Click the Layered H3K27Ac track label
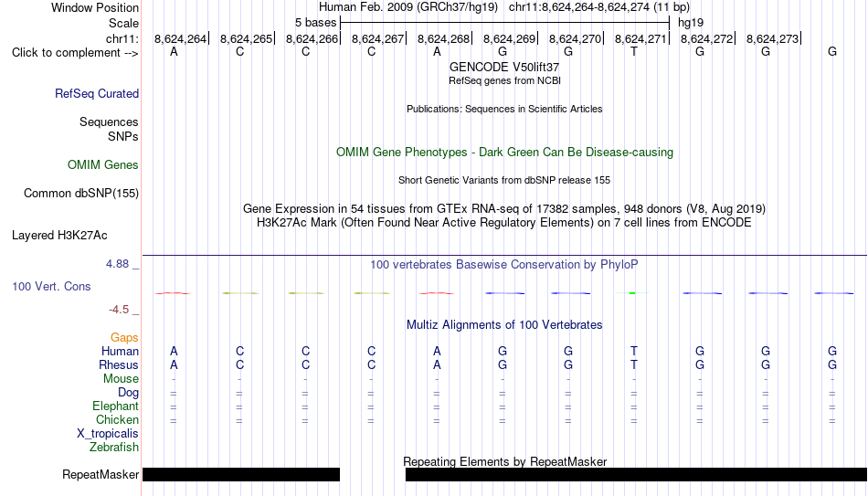This screenshot has height=496, width=868. click(59, 236)
